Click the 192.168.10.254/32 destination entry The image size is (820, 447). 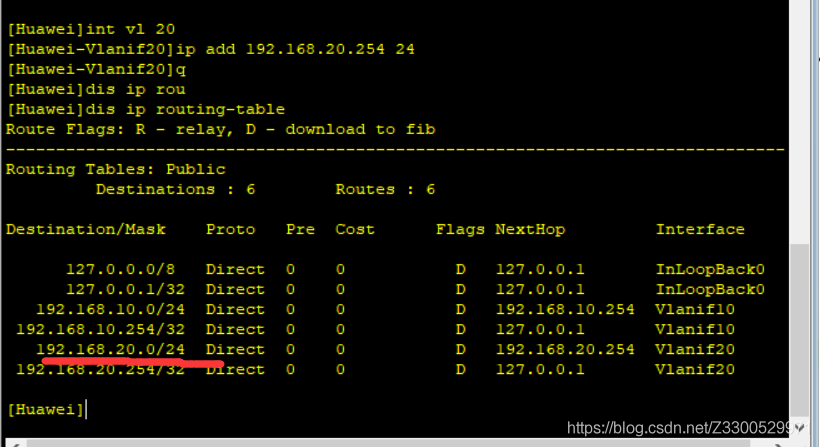pos(100,329)
